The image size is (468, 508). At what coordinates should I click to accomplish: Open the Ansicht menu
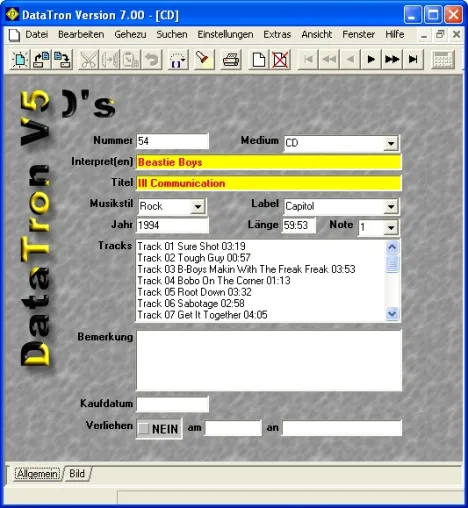[317, 34]
